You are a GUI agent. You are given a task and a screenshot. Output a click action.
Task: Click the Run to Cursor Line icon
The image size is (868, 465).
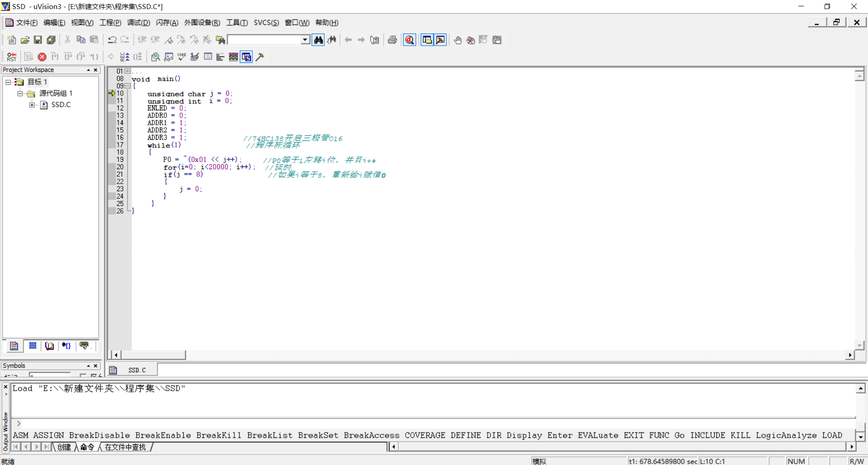(x=94, y=57)
